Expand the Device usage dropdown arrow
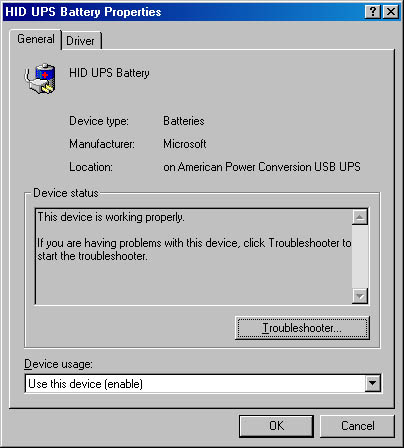Screen dimensions: 404x448 pyautogui.click(x=372, y=384)
